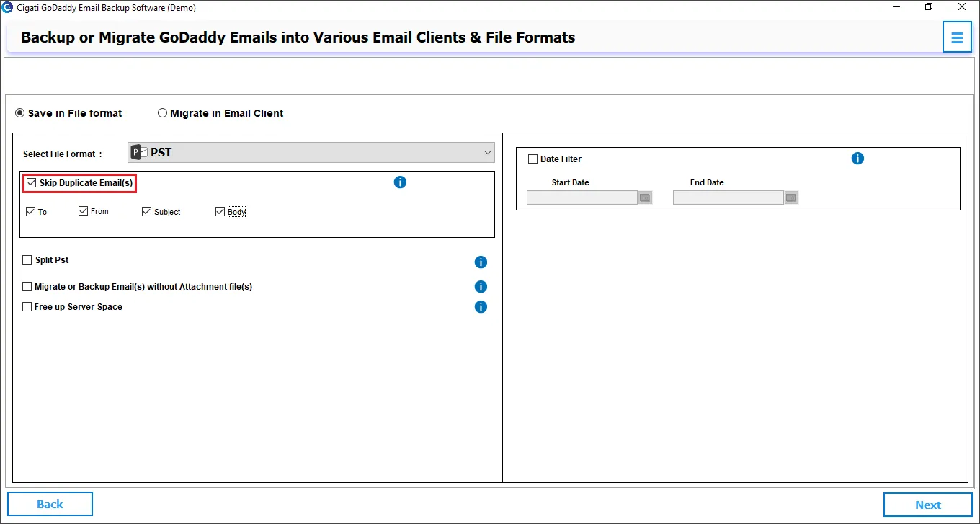980x524 pixels.
Task: Click info icon for without Attachment option
Action: pos(481,287)
